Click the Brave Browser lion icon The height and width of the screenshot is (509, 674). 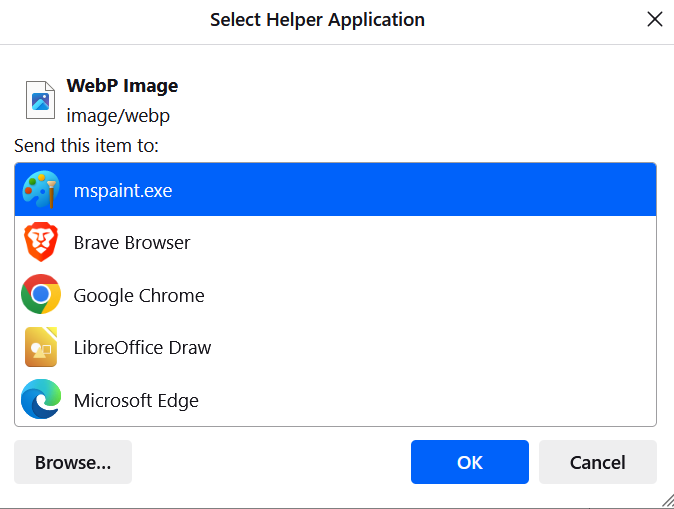41,242
